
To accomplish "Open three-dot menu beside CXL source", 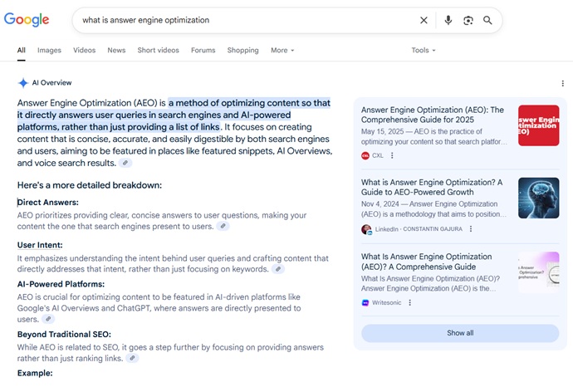I will (392, 155).
